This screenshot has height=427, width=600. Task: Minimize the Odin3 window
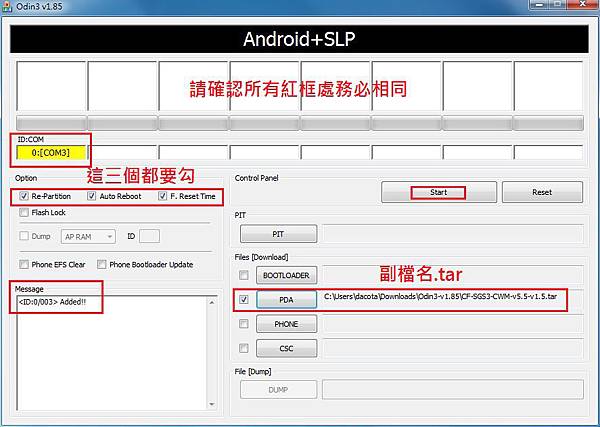[540, 4]
